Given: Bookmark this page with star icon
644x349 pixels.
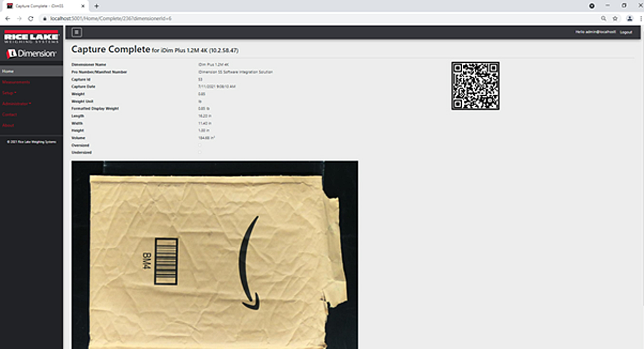Looking at the screenshot, I should (615, 18).
